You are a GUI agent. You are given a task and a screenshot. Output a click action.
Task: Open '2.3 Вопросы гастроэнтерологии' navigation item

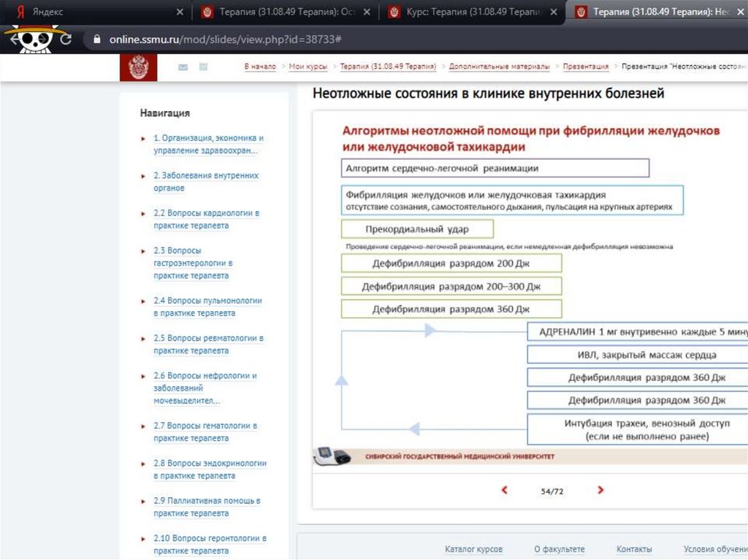tap(193, 263)
